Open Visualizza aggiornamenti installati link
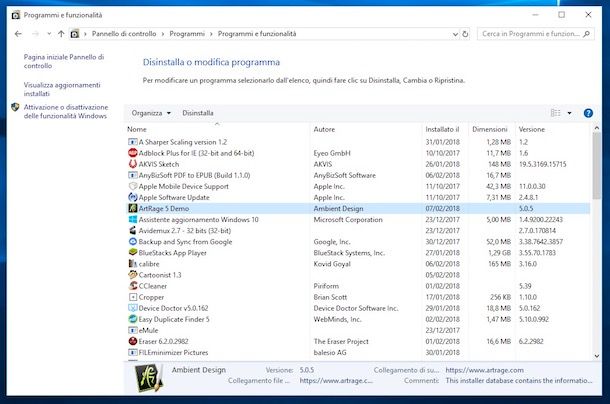 click(62, 89)
